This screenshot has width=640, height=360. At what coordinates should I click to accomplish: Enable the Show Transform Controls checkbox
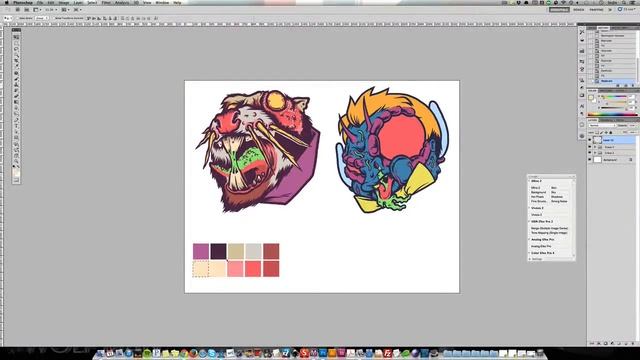[x=53, y=18]
